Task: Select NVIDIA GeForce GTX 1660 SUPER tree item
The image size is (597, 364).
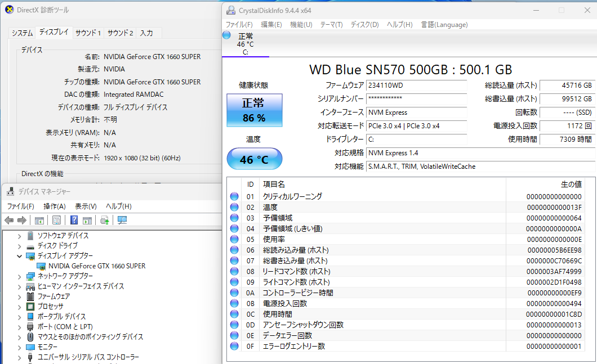Action: [x=97, y=266]
